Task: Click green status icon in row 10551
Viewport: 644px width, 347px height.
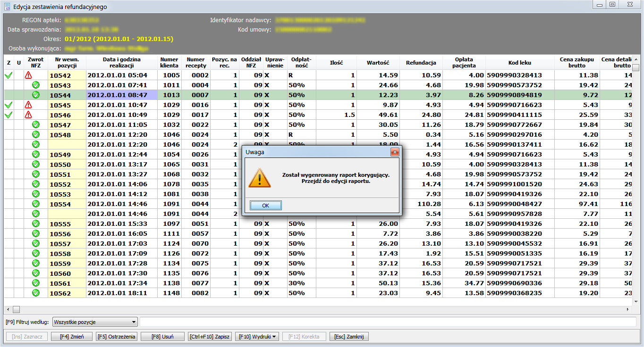Action: 36,174
